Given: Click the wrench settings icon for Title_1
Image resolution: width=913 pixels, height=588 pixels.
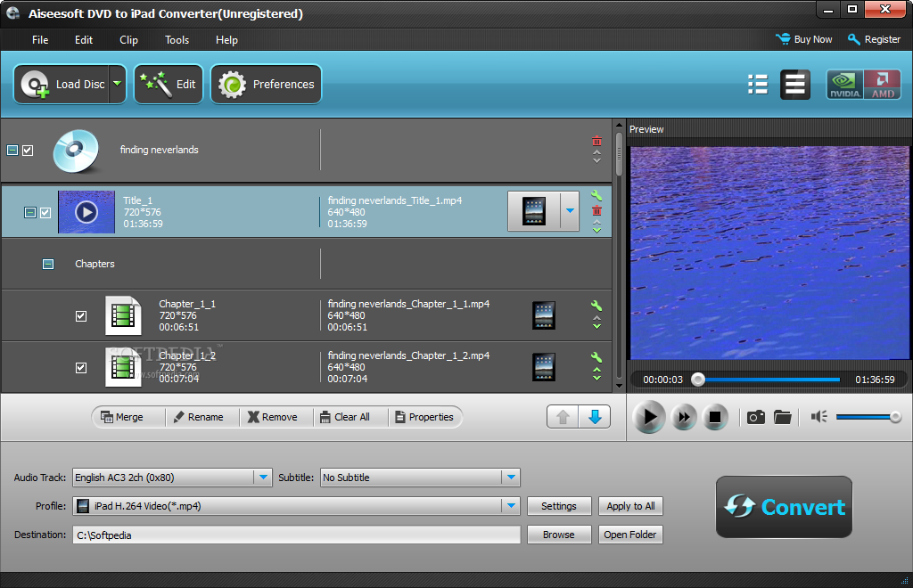Looking at the screenshot, I should [596, 195].
